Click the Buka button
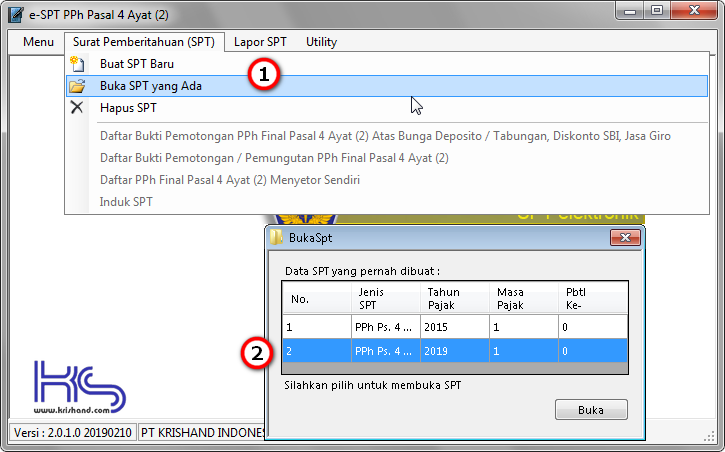Screen dimensions: 725x452 pos(591,410)
